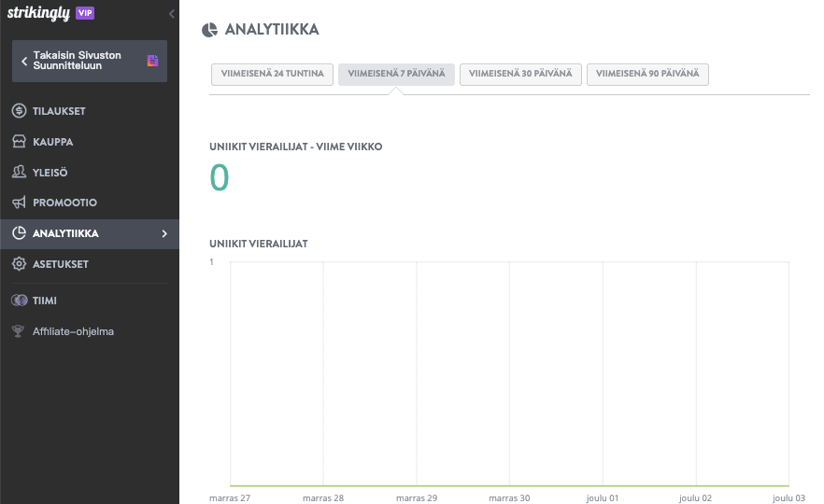Click the teal visitor count 0

[x=220, y=177]
